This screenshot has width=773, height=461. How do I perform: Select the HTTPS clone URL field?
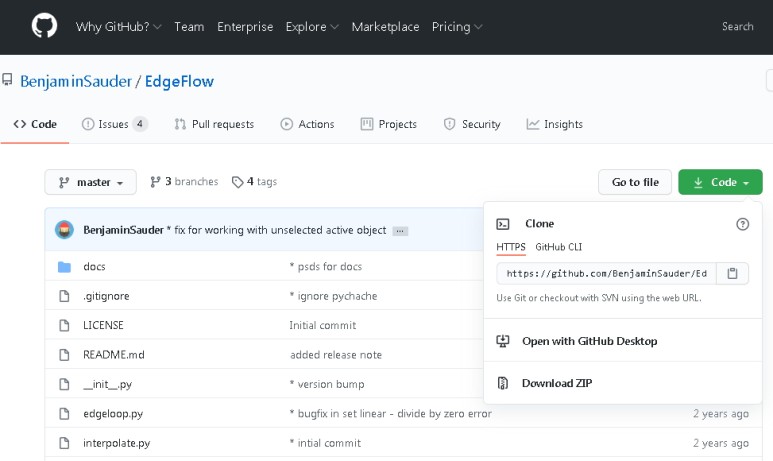pos(606,274)
